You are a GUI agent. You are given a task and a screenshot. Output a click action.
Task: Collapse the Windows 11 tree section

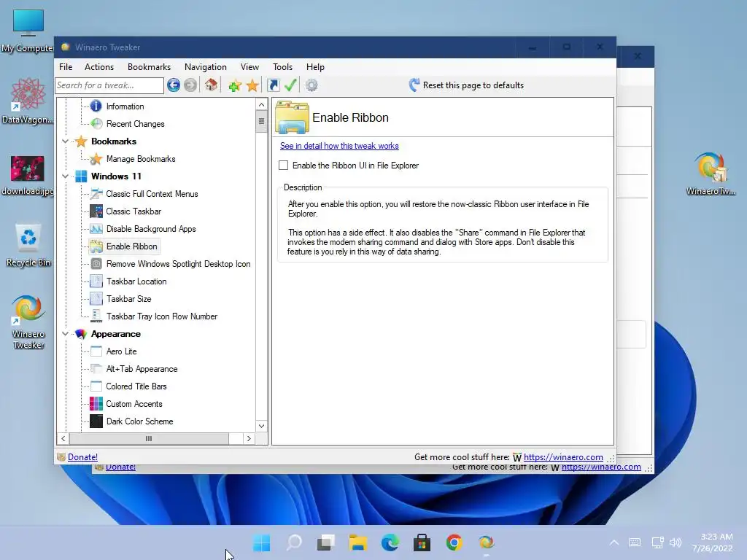click(x=65, y=176)
